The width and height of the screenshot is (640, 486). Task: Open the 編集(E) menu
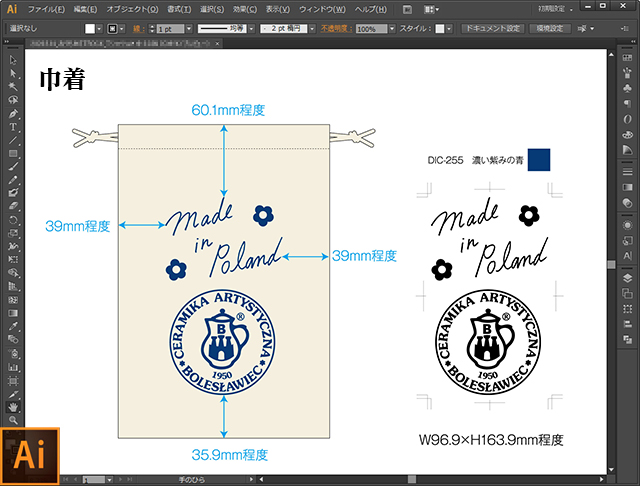[85, 9]
